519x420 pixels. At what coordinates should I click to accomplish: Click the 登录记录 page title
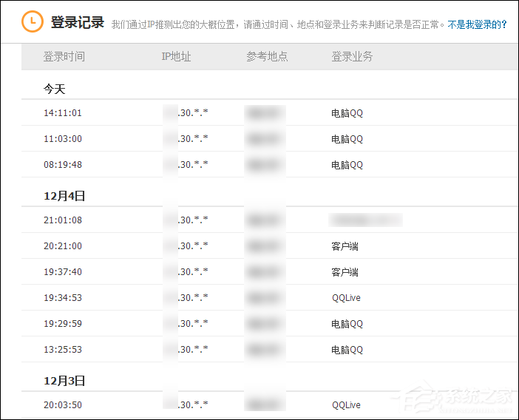(77, 22)
